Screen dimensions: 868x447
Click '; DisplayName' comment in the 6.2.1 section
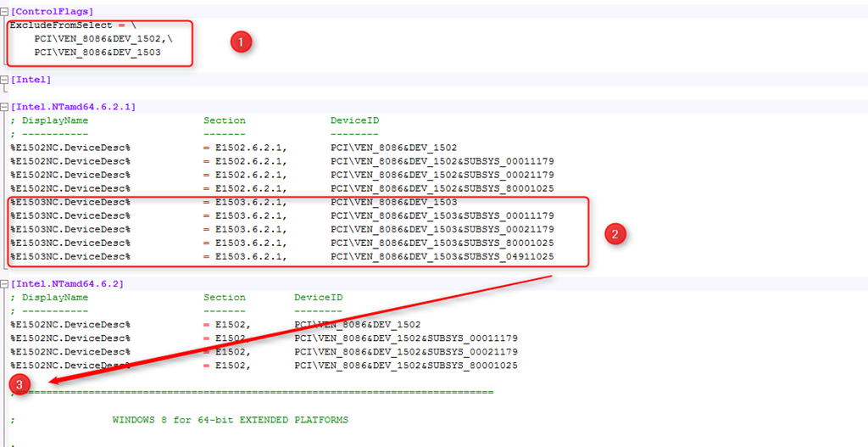(49, 120)
